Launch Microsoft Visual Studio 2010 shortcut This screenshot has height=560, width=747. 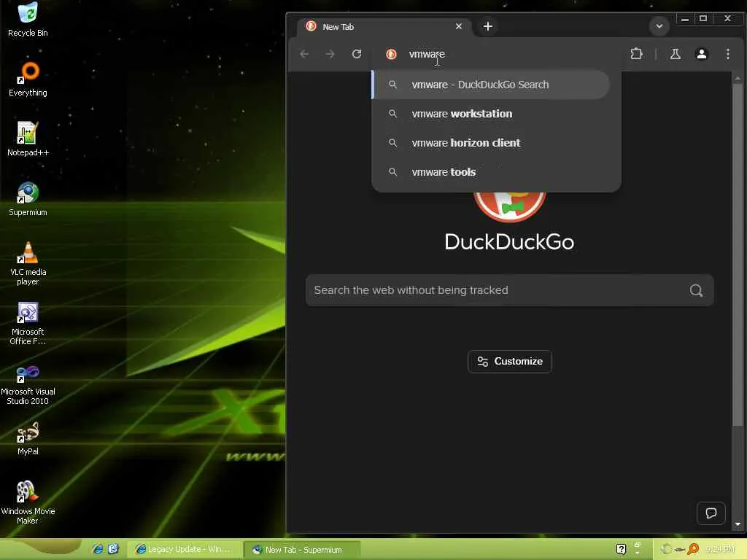pos(28,384)
